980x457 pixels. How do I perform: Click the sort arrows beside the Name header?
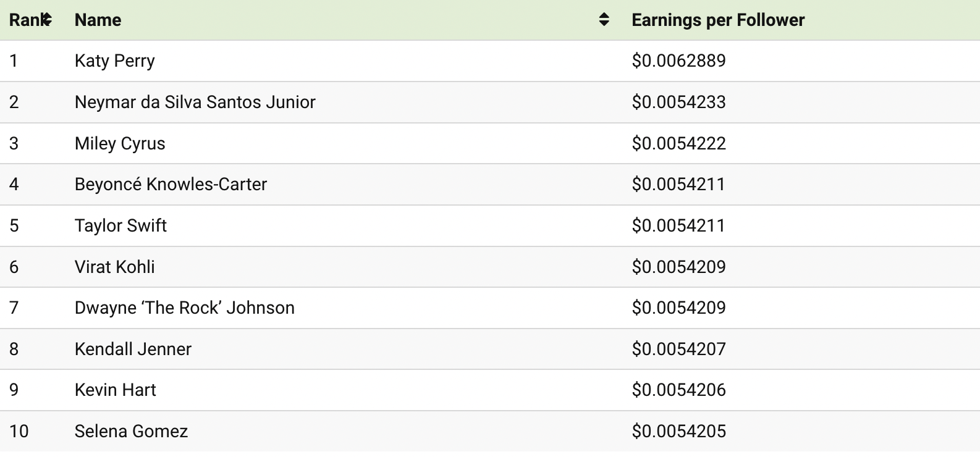point(604,20)
